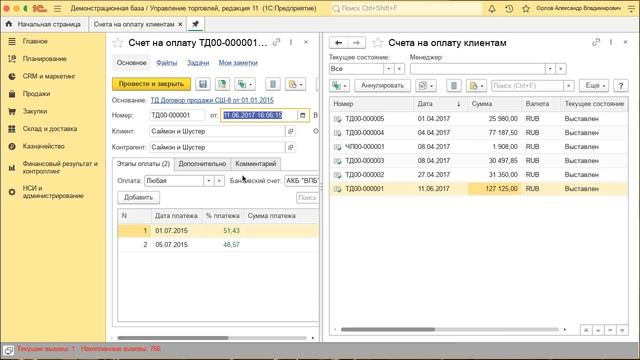Open Еще menu in invoices list
The height and width of the screenshot is (360, 640).
tap(594, 86)
